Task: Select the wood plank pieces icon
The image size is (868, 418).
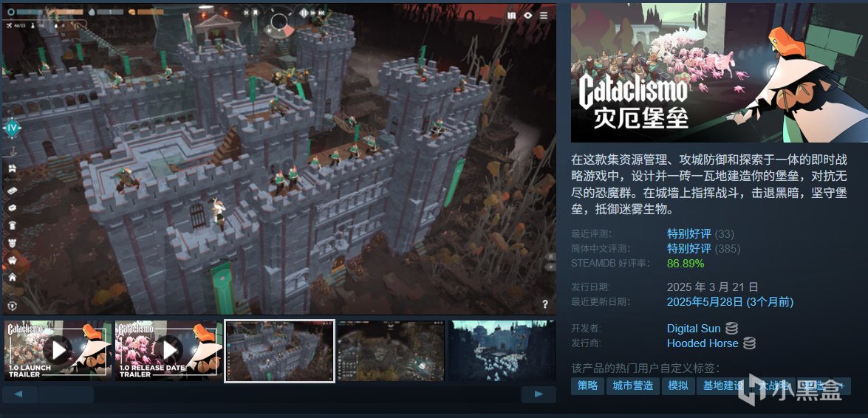Action: tap(12, 191)
